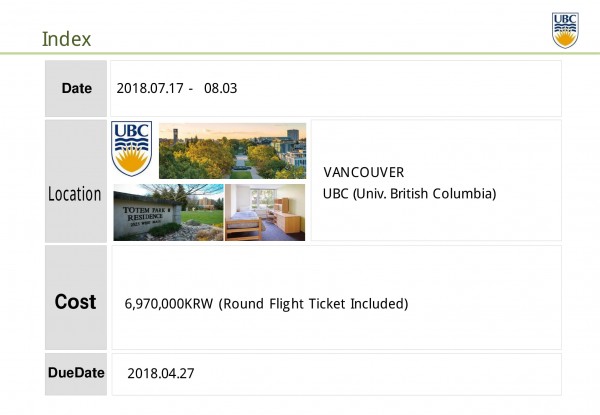Click the 2018.07.17 start date text
600x415 pixels.
click(150, 88)
